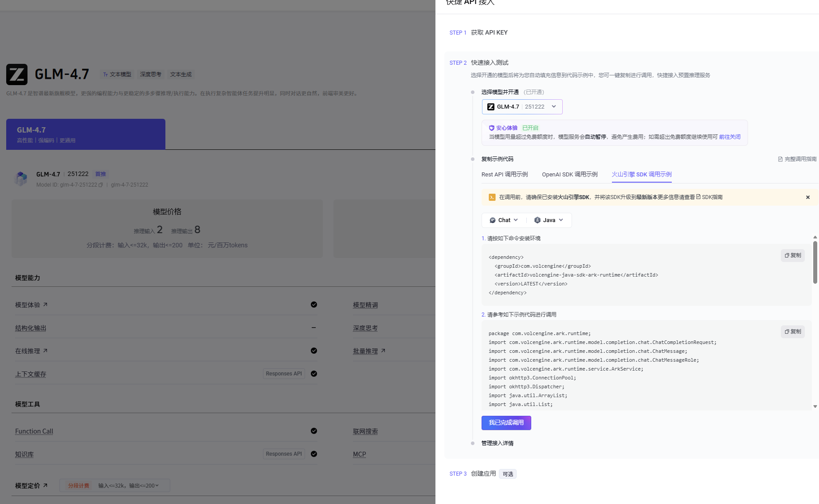Open the 模型体验 link

tap(31, 305)
